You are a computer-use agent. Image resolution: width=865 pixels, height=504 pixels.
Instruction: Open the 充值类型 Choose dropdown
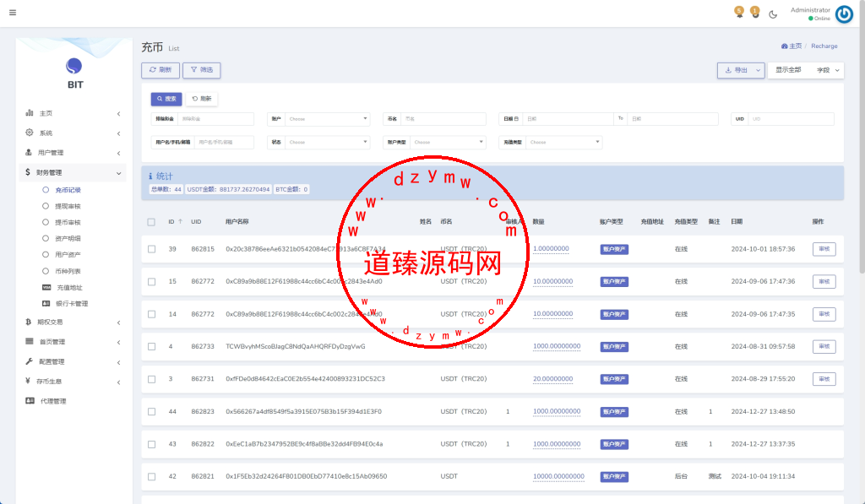click(563, 142)
